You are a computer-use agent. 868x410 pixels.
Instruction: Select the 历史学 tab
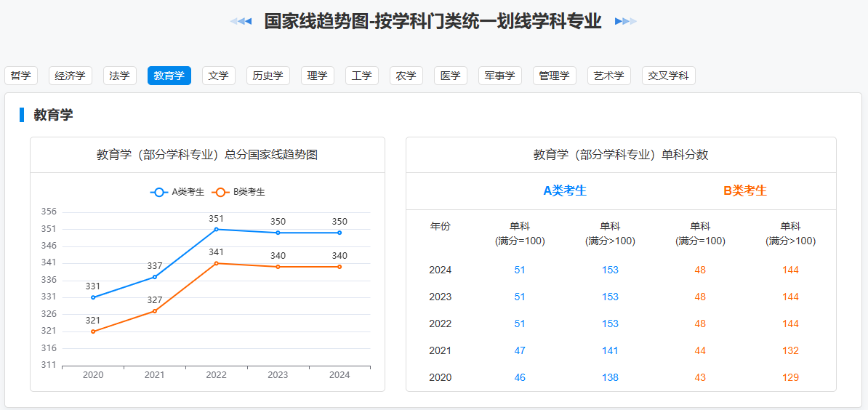[268, 76]
